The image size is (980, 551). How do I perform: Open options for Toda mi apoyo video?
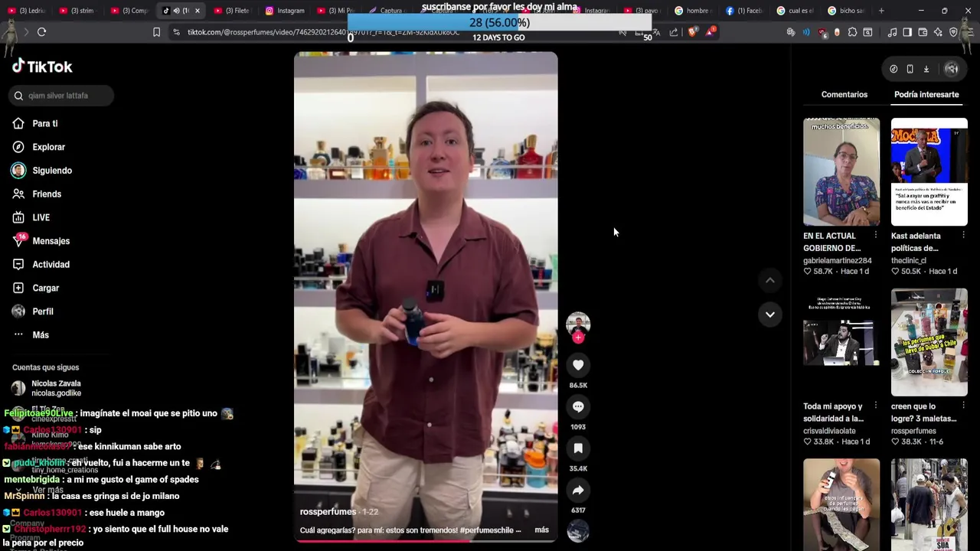click(876, 406)
